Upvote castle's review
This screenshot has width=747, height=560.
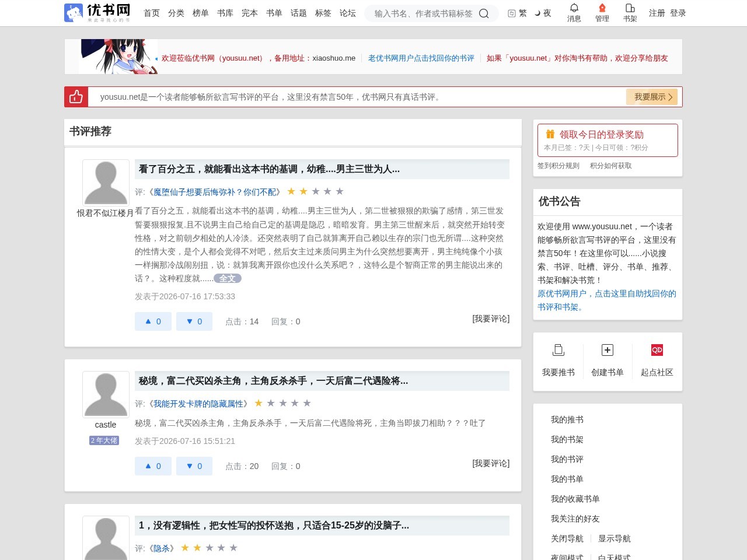pos(153,466)
